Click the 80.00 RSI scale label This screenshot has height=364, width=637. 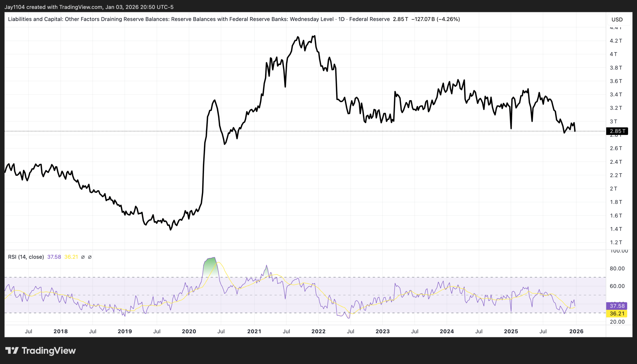617,269
